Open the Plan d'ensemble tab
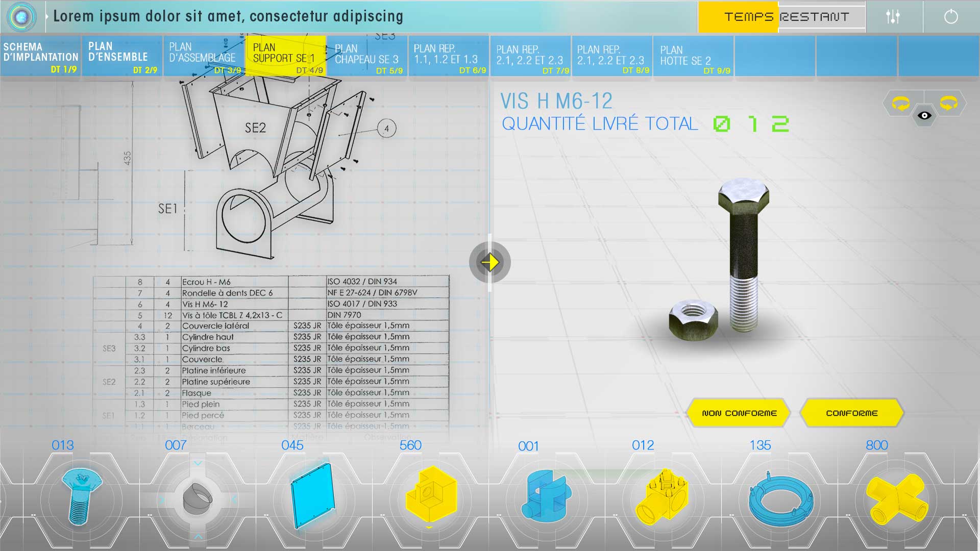The height and width of the screenshot is (551, 980). pos(122,56)
